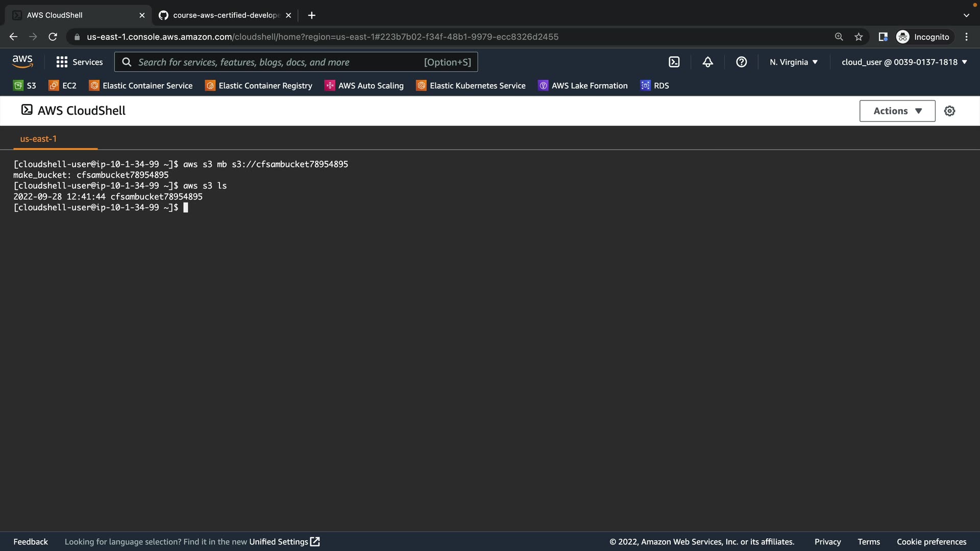Open the Services menu
The height and width of the screenshot is (551, 980).
[80, 62]
